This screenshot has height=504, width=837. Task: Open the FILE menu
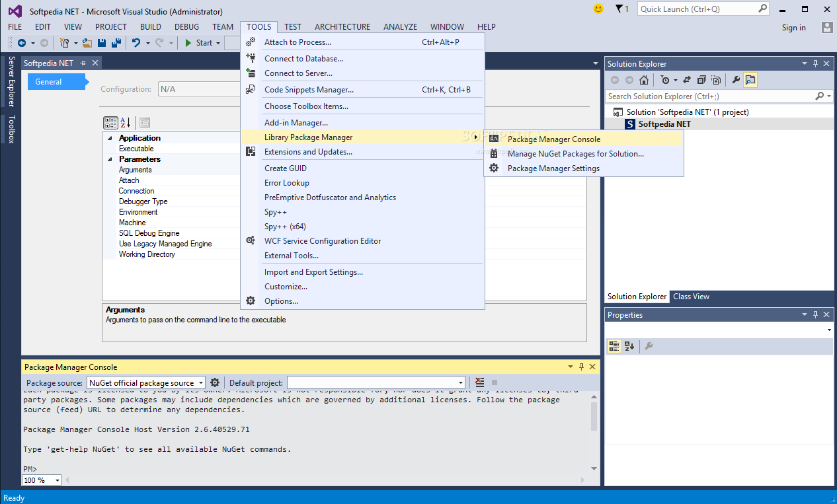coord(15,27)
